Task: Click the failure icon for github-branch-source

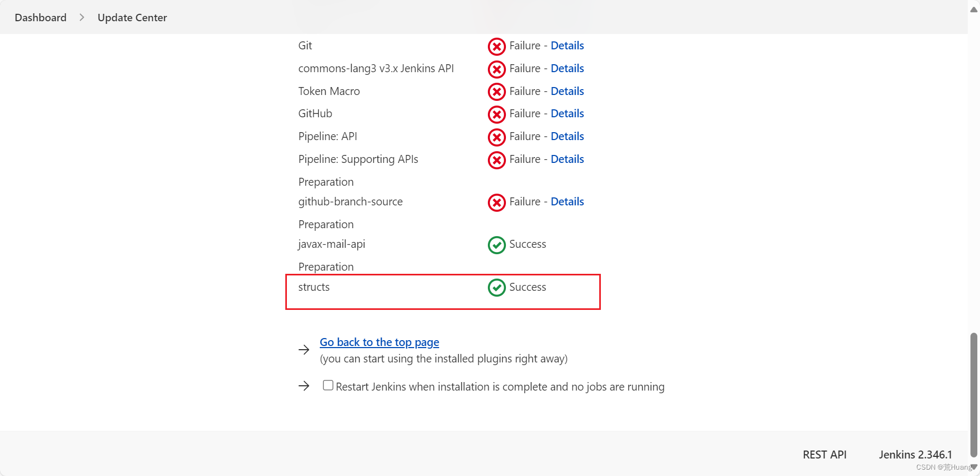Action: tap(496, 203)
